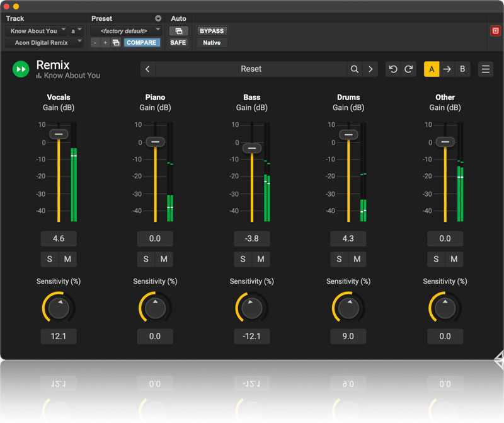Click the BYPASS button
Viewport: 504px width, 423px height.
[212, 31]
